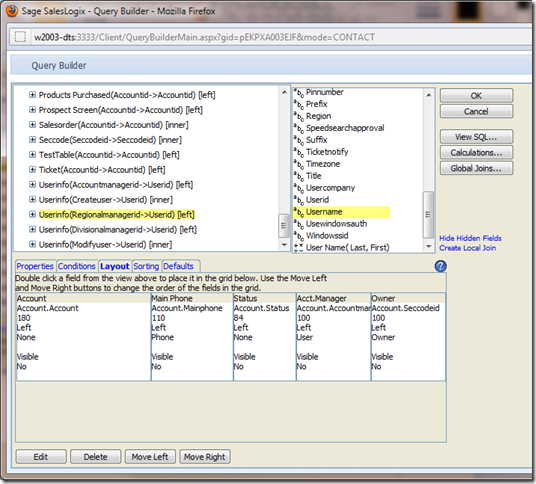Expand Products Purchased join node
Viewport: 536px width, 484px height.
point(32,95)
